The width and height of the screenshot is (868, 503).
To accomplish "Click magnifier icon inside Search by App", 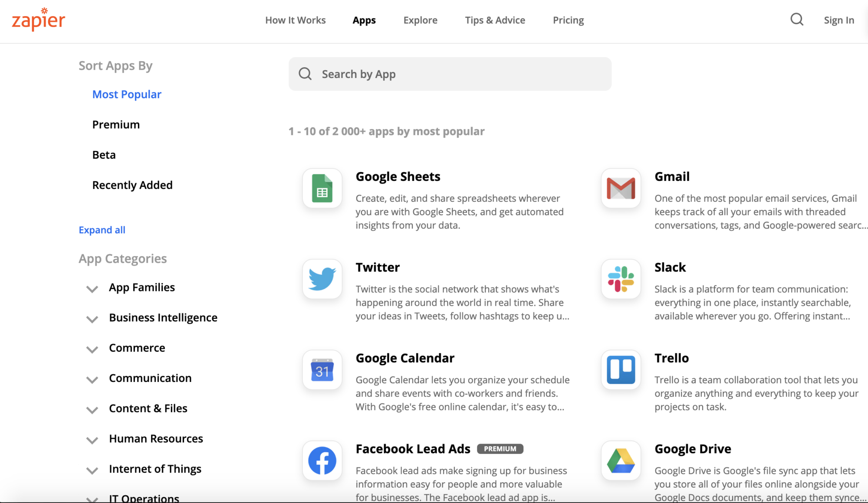I will click(305, 74).
